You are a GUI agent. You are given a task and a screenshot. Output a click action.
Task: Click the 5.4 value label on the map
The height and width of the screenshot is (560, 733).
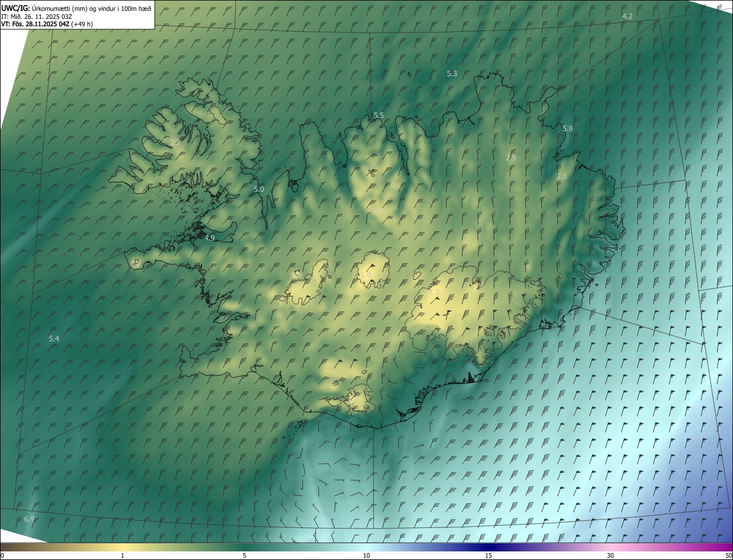tap(54, 339)
